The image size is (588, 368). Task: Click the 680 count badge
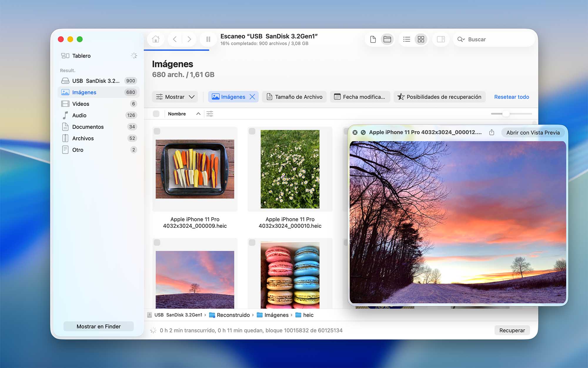coord(131,92)
